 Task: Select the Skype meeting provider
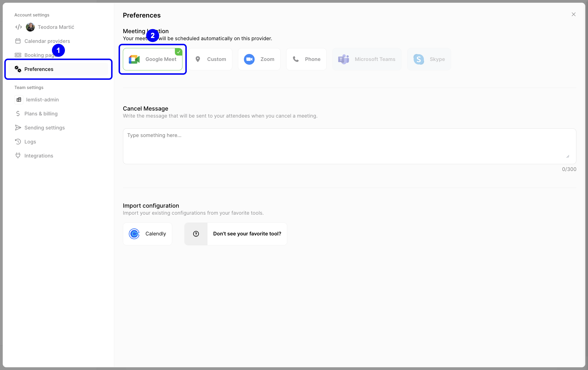point(429,59)
